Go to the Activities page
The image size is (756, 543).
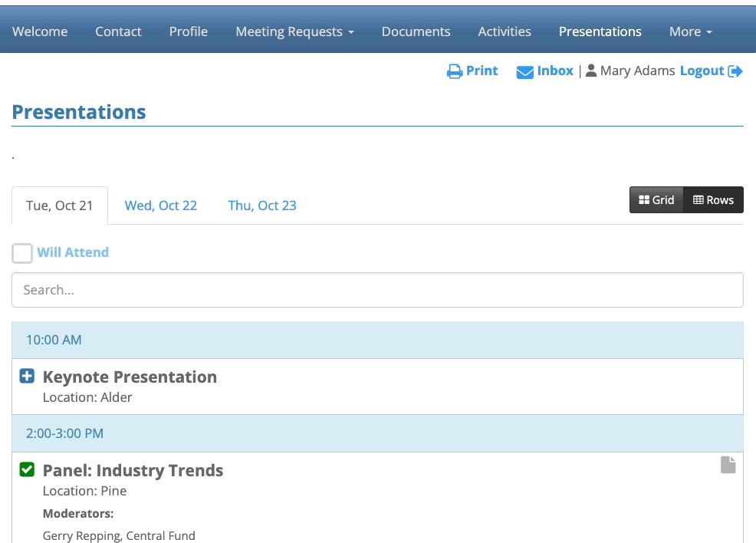click(505, 31)
